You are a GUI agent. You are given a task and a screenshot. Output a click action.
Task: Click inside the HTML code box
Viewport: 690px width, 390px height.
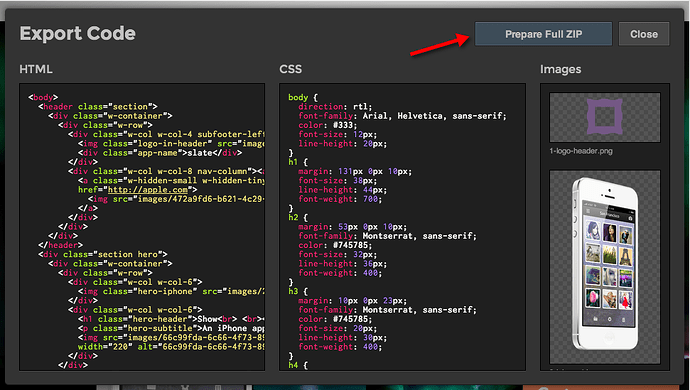[x=142, y=227]
